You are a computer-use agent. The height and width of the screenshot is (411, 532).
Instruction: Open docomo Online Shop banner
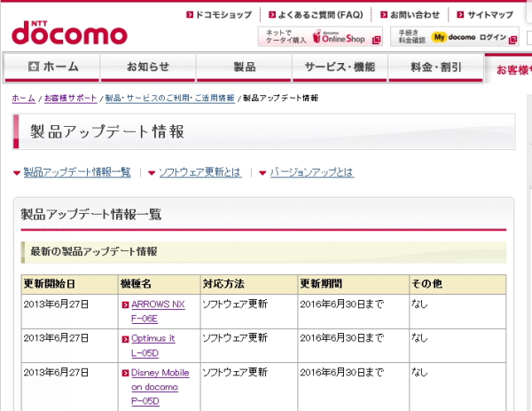pos(320,36)
